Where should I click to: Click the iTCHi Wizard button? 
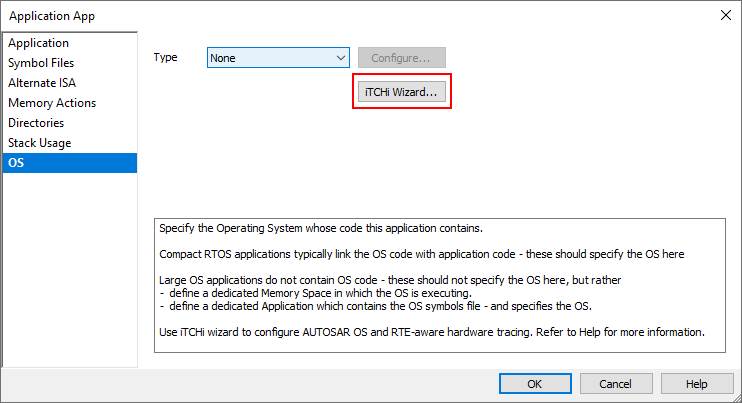coord(401,92)
